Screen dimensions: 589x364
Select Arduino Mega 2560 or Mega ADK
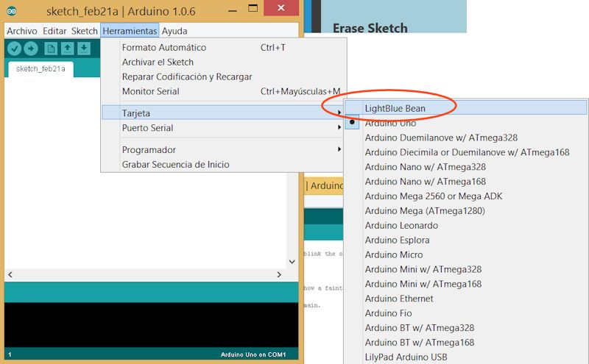(x=466, y=196)
